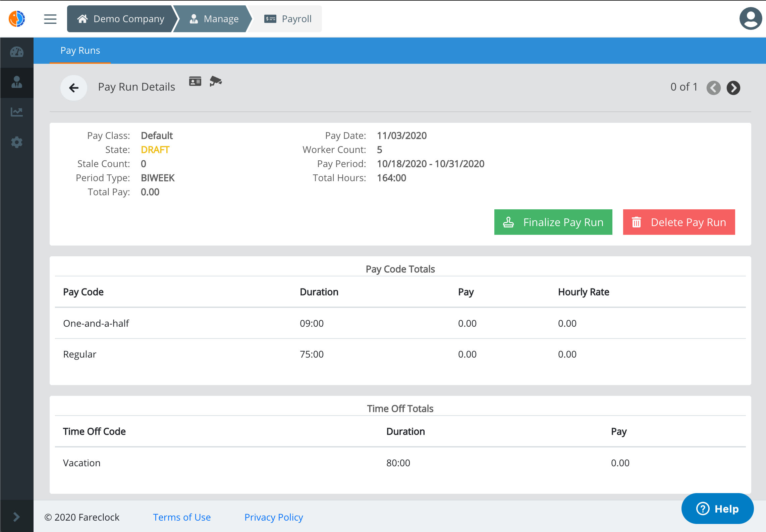The width and height of the screenshot is (766, 532).
Task: Open the settings gear sidebar icon
Action: [x=17, y=142]
